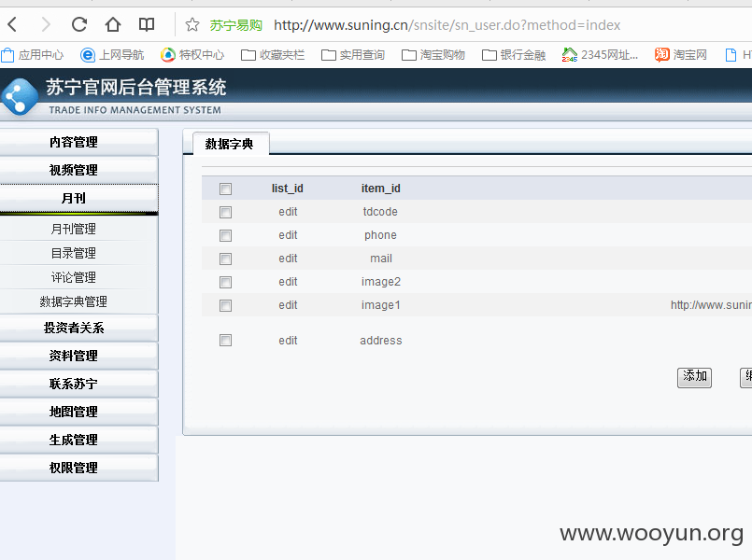Open 特权中心 bookmark

coord(192,55)
